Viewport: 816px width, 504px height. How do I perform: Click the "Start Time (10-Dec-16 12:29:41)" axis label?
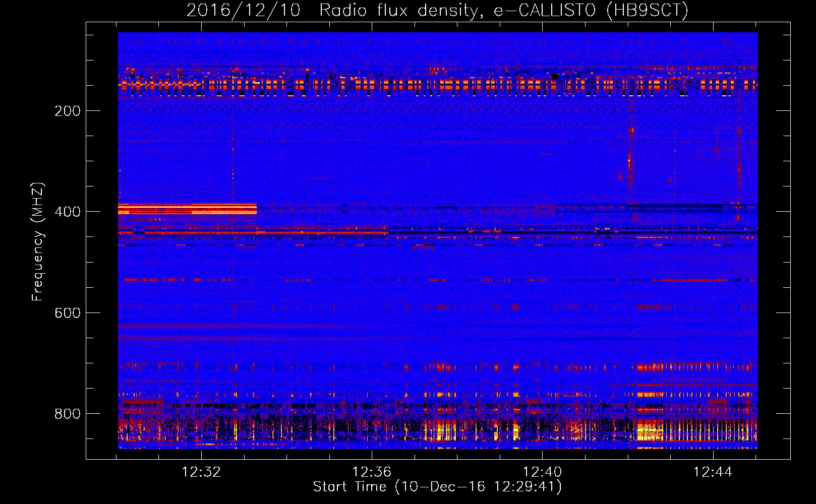point(437,487)
